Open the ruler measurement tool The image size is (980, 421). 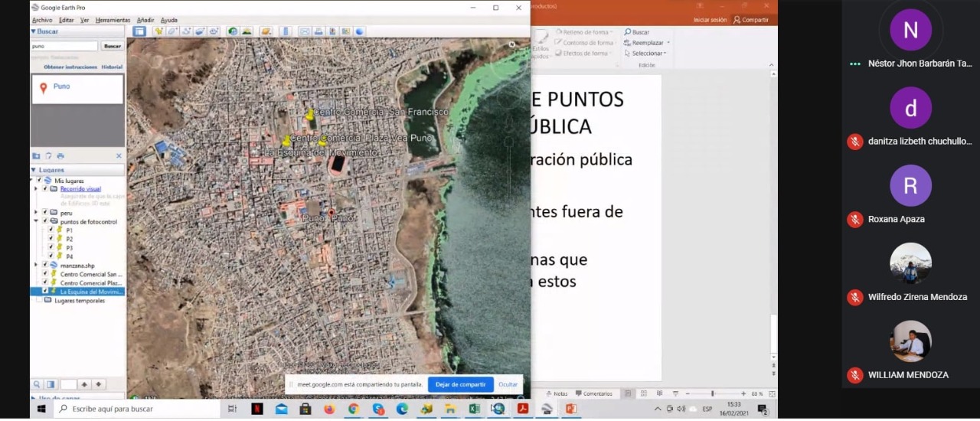(x=286, y=31)
